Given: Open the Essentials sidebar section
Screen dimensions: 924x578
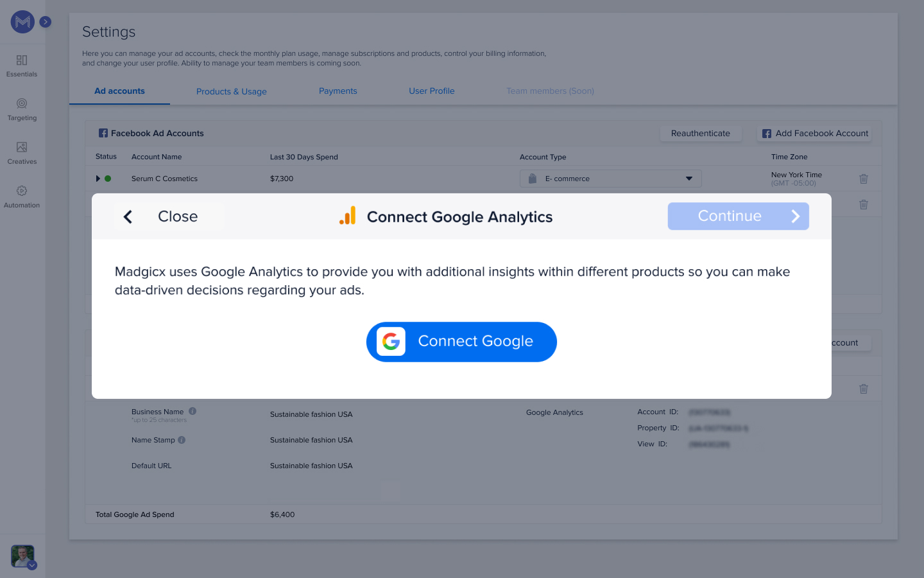Looking at the screenshot, I should coord(22,66).
